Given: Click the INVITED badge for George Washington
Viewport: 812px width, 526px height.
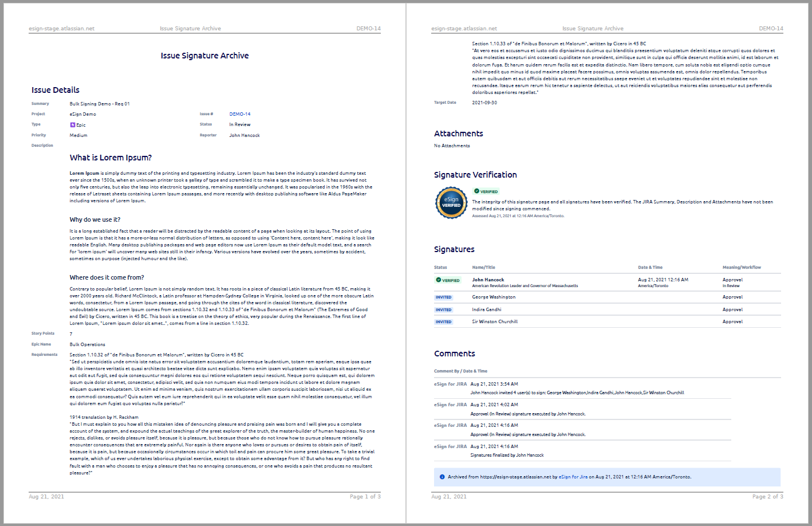Looking at the screenshot, I should click(x=443, y=297).
